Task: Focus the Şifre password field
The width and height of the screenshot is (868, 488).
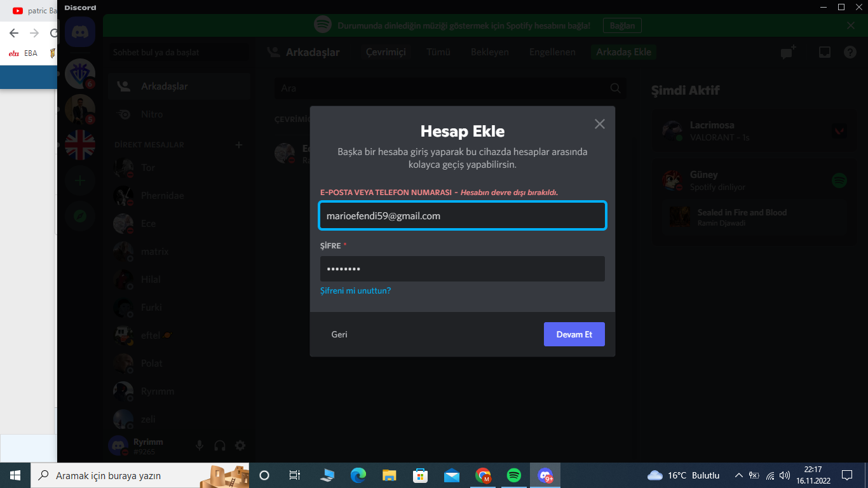Action: click(463, 269)
